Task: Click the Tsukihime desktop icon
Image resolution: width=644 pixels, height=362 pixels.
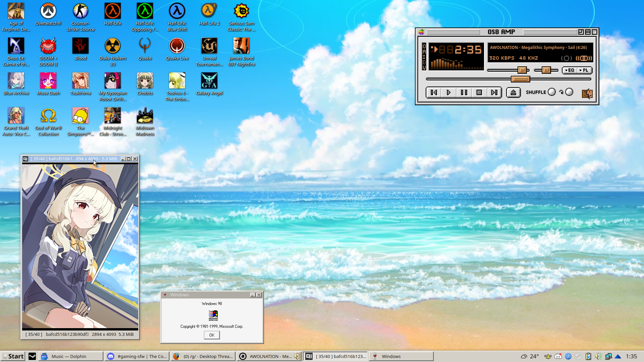Action: (x=80, y=84)
